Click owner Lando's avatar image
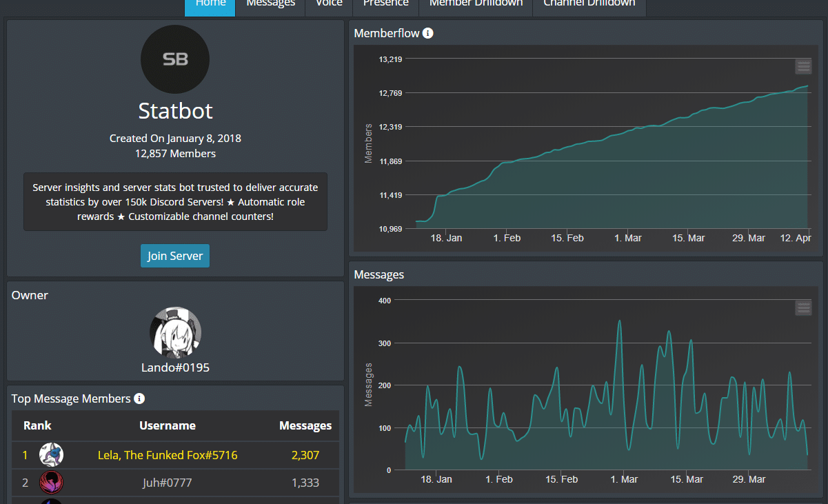Image resolution: width=828 pixels, height=504 pixels. (x=174, y=332)
